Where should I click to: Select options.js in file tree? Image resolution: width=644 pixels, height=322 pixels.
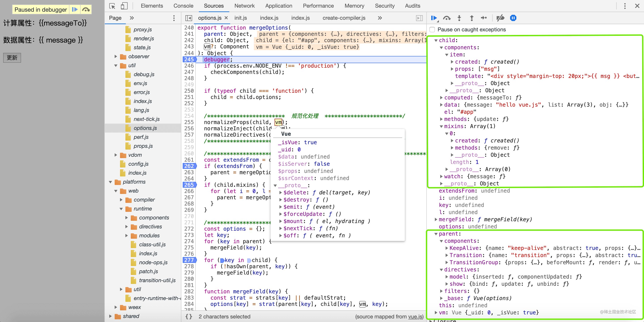pyautogui.click(x=145, y=128)
